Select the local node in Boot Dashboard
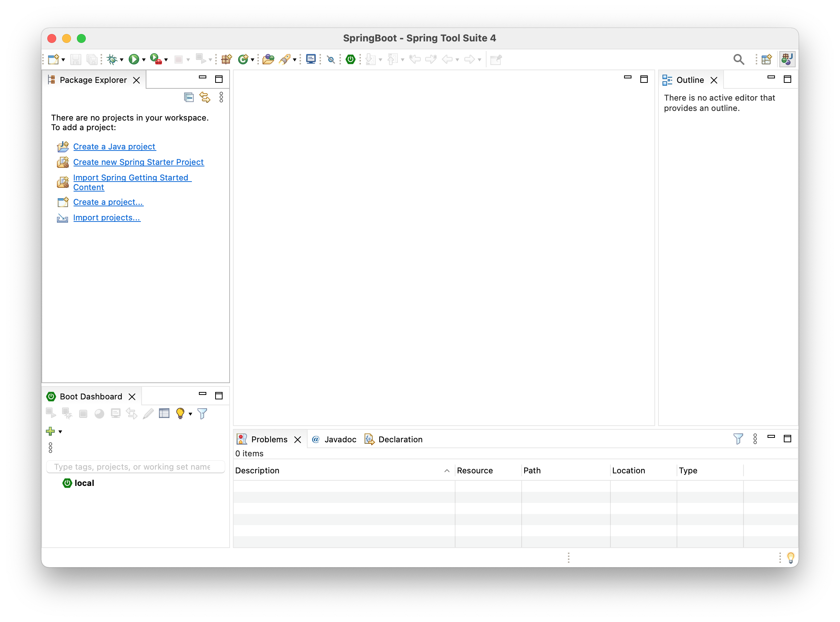The height and width of the screenshot is (622, 840). pos(78,483)
